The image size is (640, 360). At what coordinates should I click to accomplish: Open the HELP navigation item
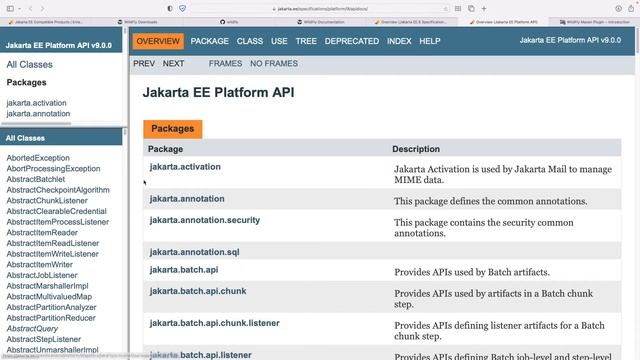point(430,41)
